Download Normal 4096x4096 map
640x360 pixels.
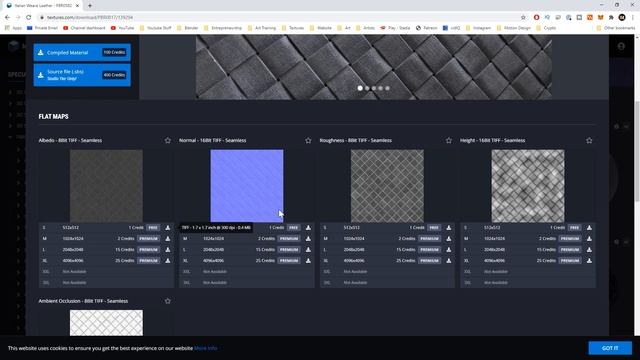pos(308,261)
